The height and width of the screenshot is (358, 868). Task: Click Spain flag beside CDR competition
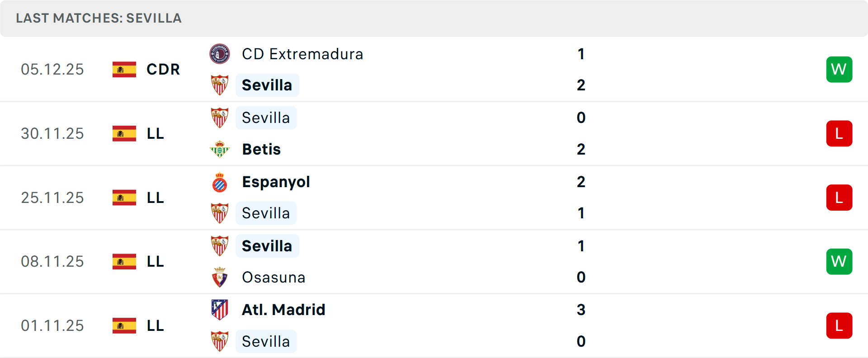click(124, 70)
